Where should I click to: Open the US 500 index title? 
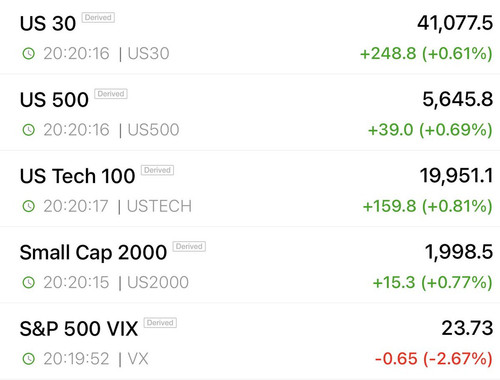tap(54, 100)
